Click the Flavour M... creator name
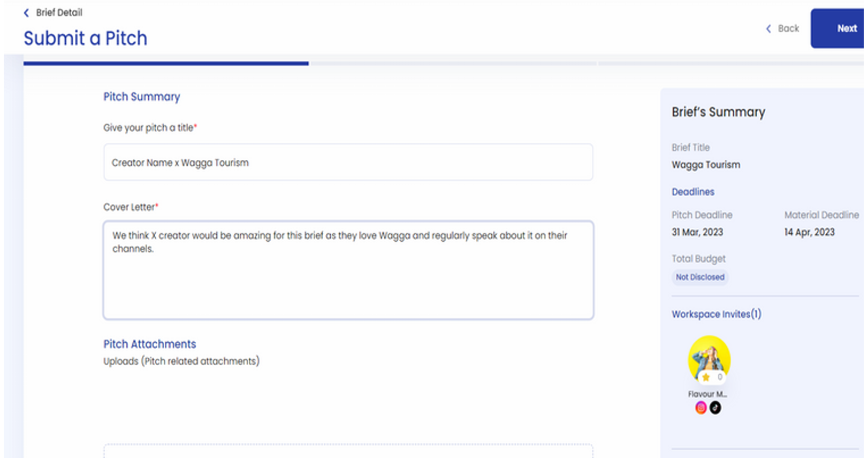This screenshot has width=868, height=461. click(x=707, y=394)
